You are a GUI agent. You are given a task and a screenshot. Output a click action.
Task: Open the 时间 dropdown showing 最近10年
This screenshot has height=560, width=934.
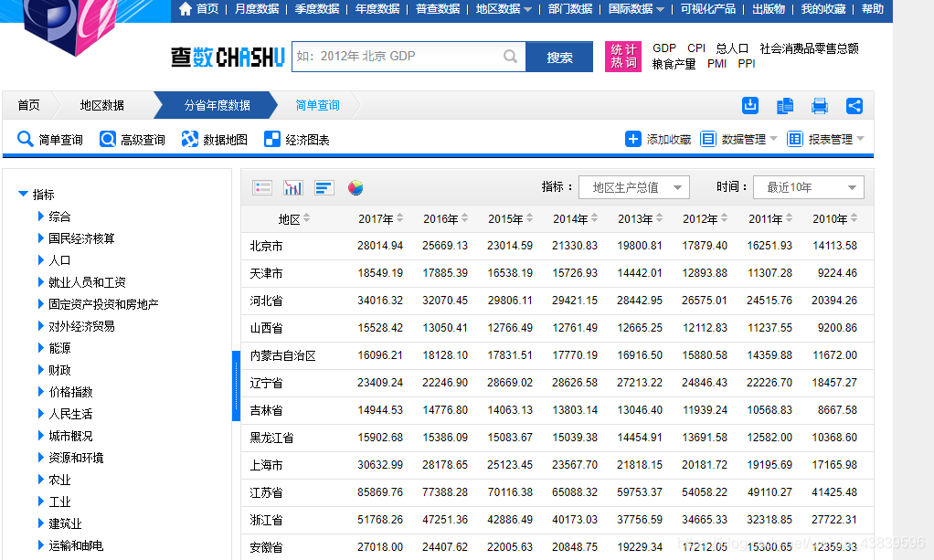[x=808, y=187]
